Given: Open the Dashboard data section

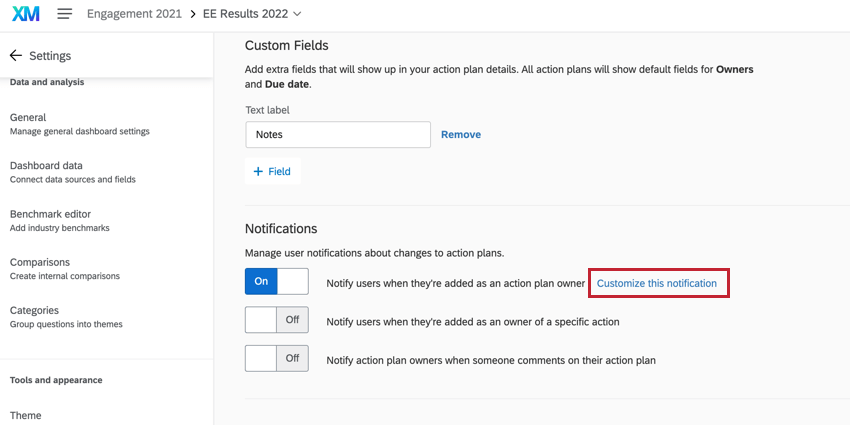Looking at the screenshot, I should 46,165.
